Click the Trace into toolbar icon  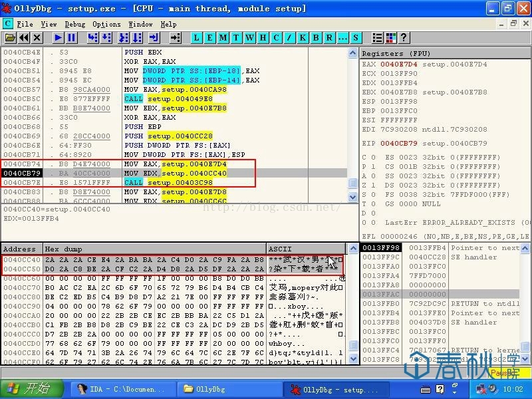pos(124,37)
